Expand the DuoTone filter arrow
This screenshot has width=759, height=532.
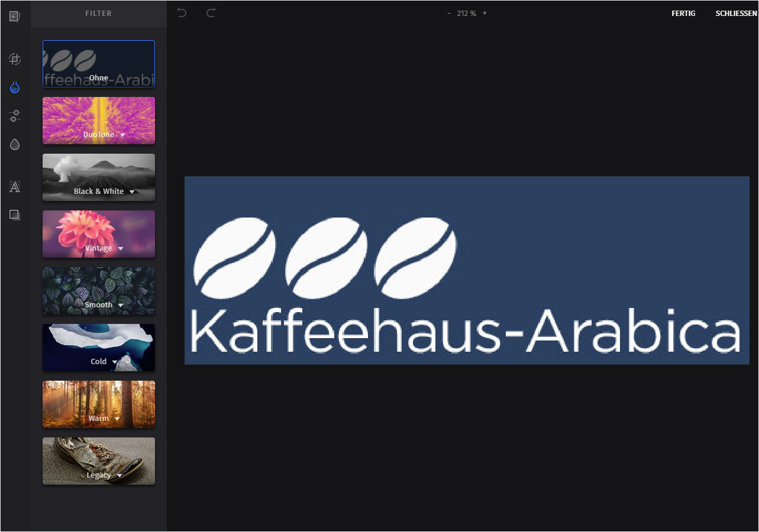coord(122,135)
